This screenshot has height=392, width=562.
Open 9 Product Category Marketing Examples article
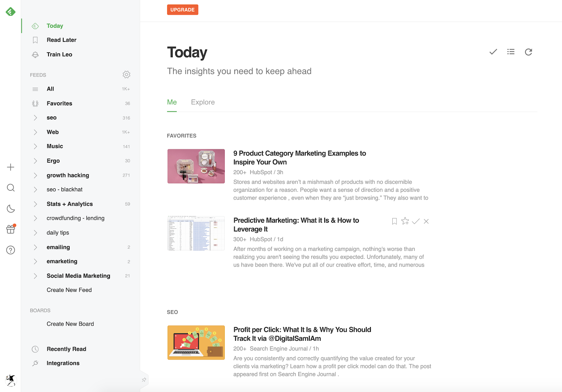point(300,158)
